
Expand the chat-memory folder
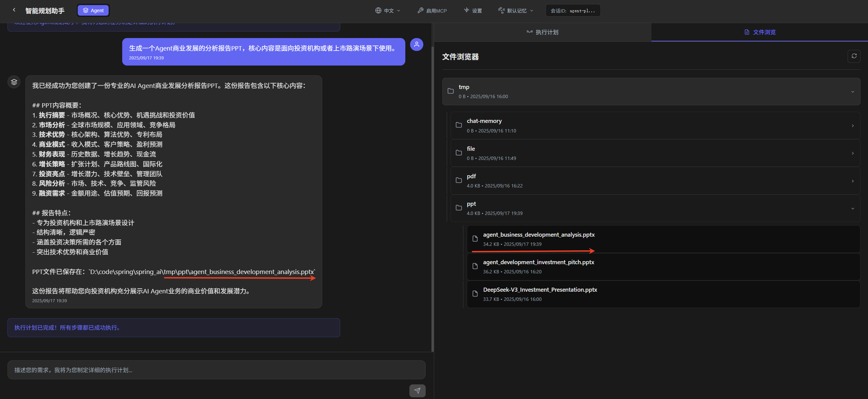852,126
